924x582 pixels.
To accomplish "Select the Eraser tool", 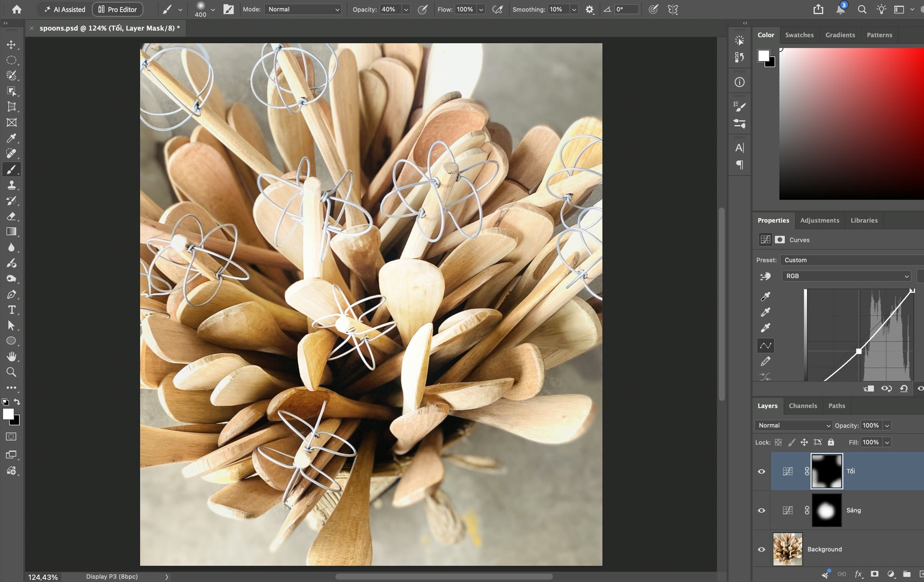I will tap(11, 216).
